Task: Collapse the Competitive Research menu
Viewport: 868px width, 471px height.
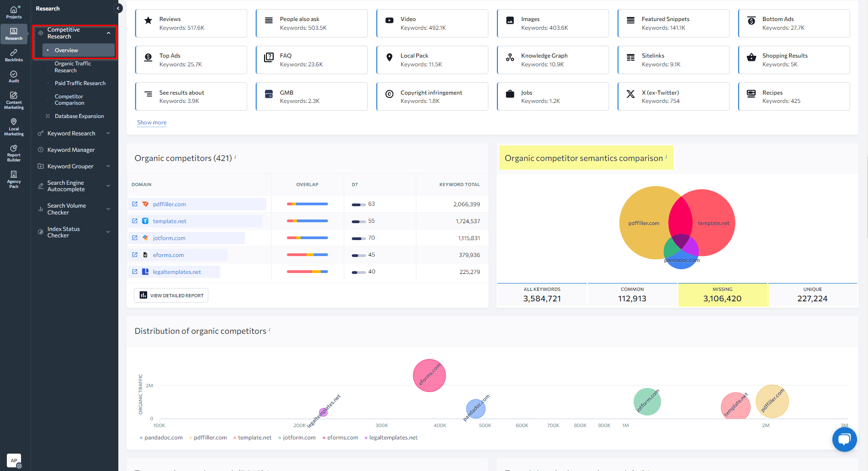Action: (108, 33)
